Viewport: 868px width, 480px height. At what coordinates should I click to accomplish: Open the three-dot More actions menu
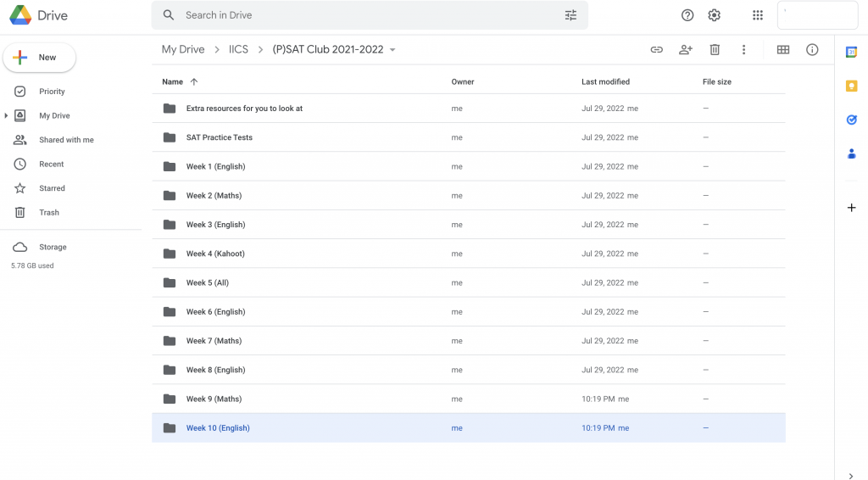click(x=743, y=50)
